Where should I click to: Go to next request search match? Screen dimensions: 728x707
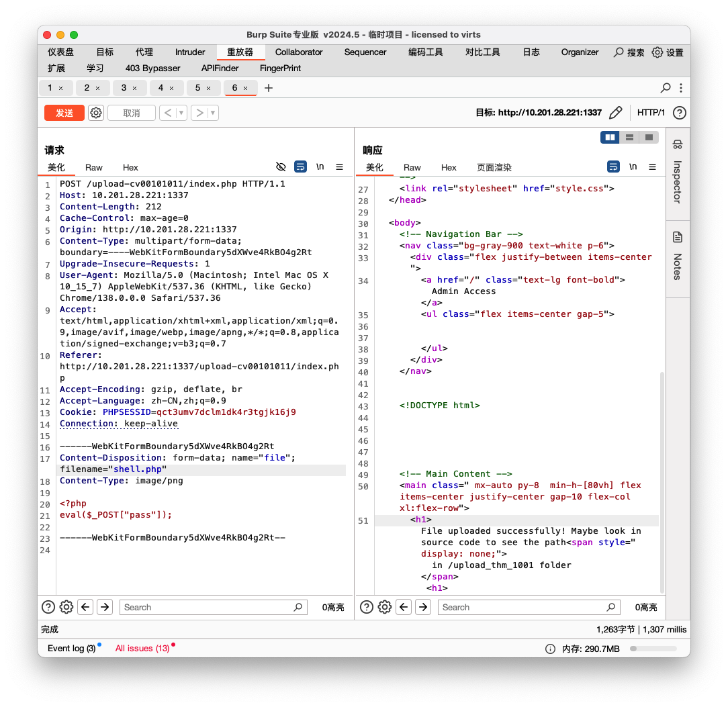[x=105, y=607]
